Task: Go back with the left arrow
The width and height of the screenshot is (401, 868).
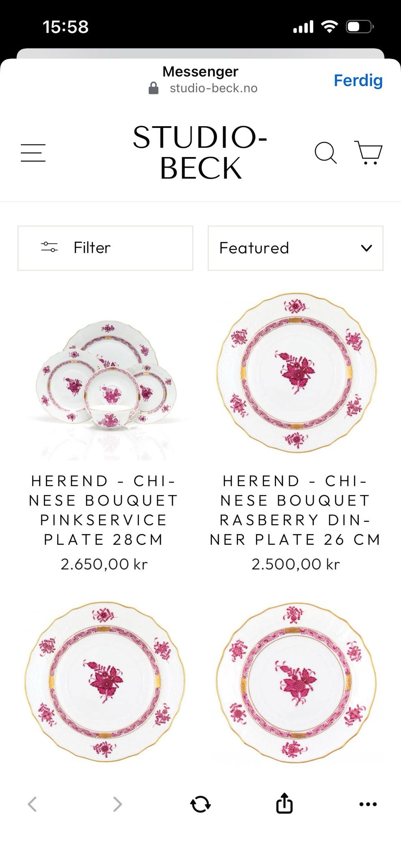Action: 32,804
